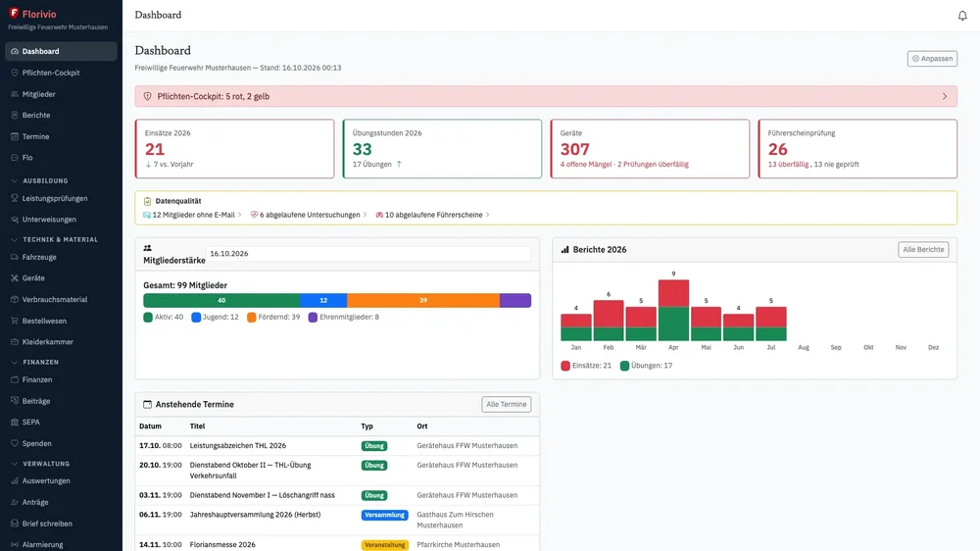Open 10 abgelaufene Führerscheine link
The image size is (980, 551).
433,215
